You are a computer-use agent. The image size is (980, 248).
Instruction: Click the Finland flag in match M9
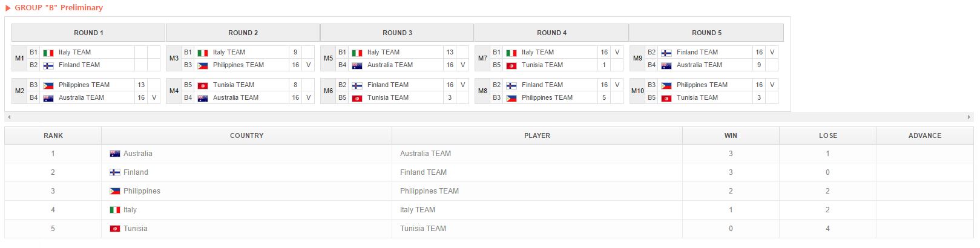666,53
